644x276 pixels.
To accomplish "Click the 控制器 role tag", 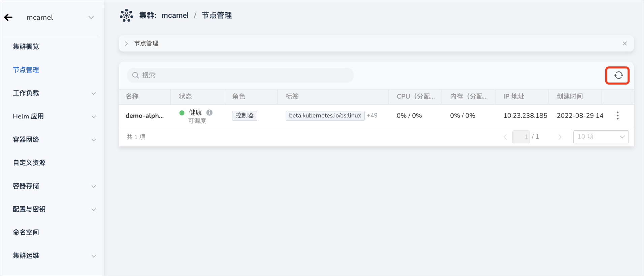I will [x=245, y=115].
